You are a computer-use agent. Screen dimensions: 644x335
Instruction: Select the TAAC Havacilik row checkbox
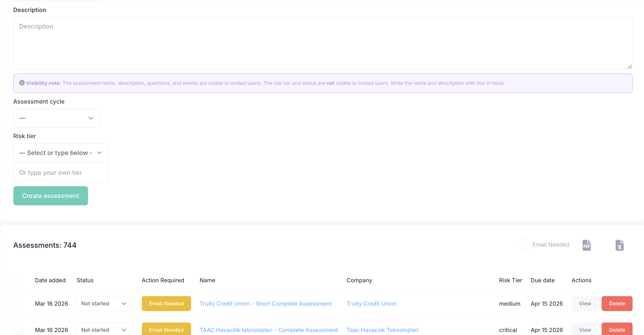coord(18,330)
